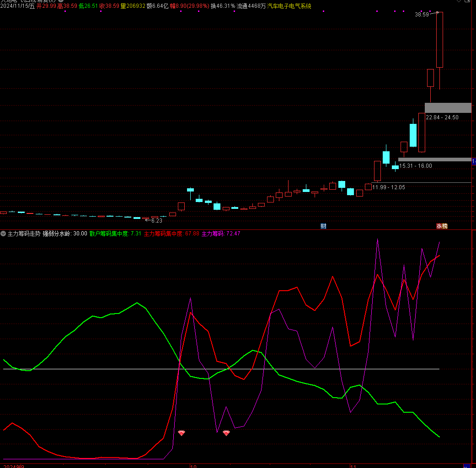Click the 38.59 highest price label

point(422,15)
